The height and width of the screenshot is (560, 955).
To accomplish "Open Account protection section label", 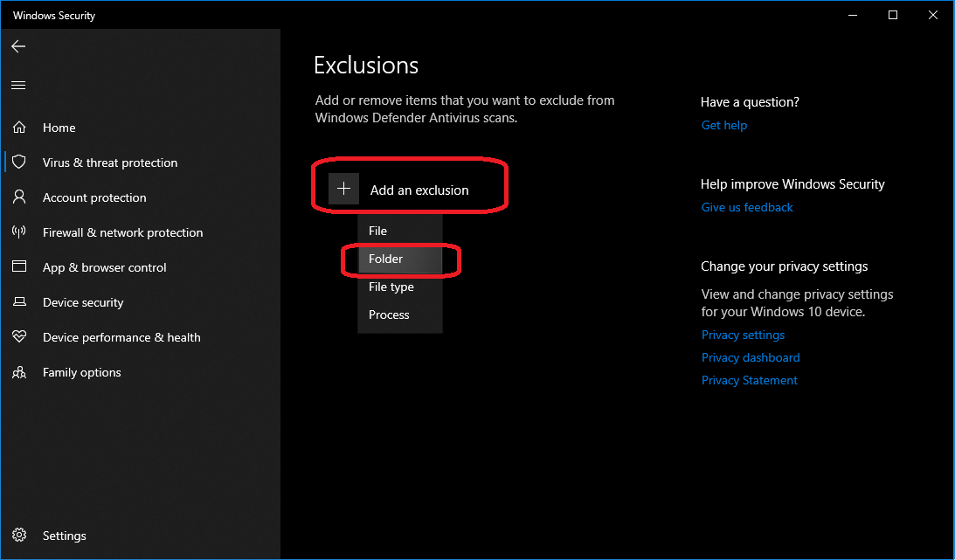I will [94, 197].
